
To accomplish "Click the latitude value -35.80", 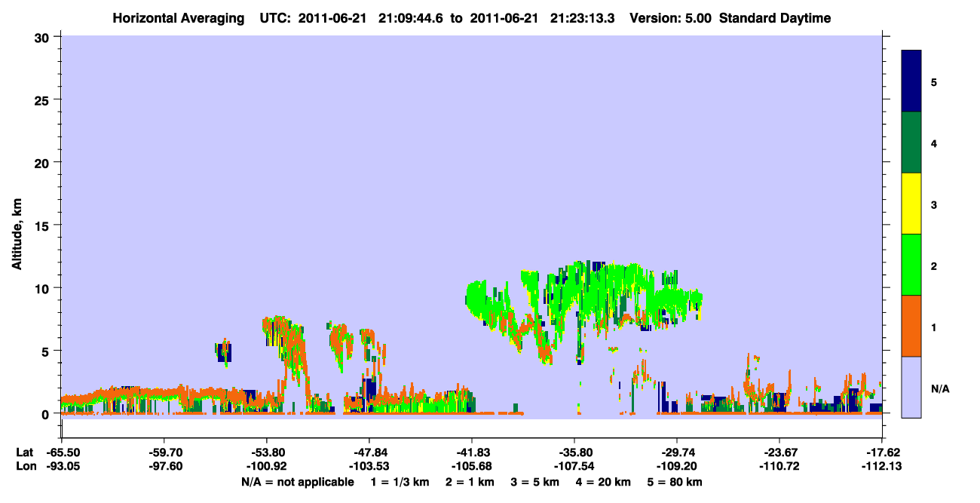I will (x=574, y=452).
